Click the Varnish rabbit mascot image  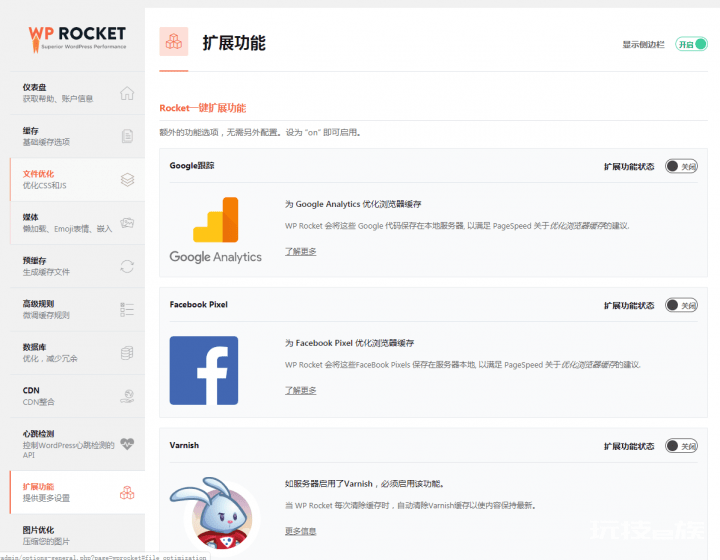[214, 513]
